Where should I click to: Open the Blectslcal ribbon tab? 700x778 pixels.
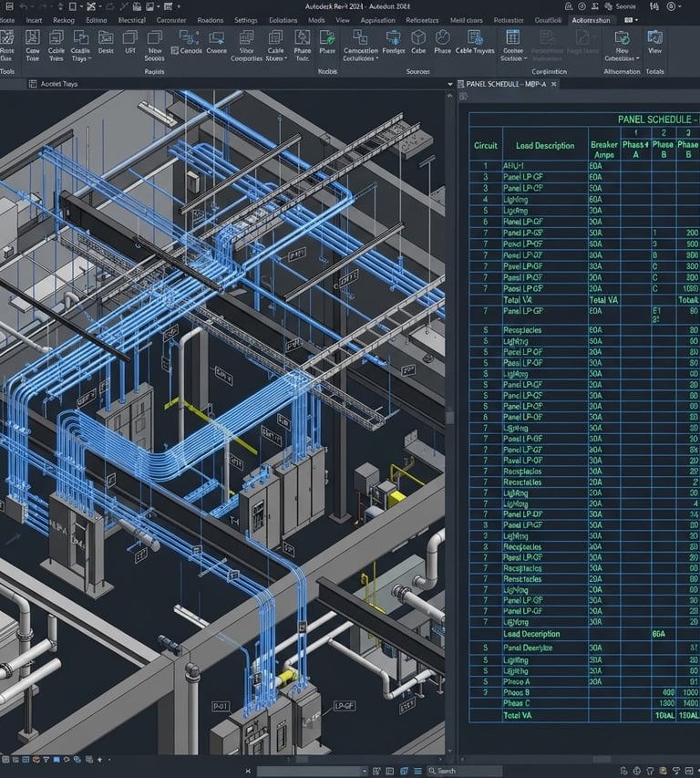pos(132,20)
